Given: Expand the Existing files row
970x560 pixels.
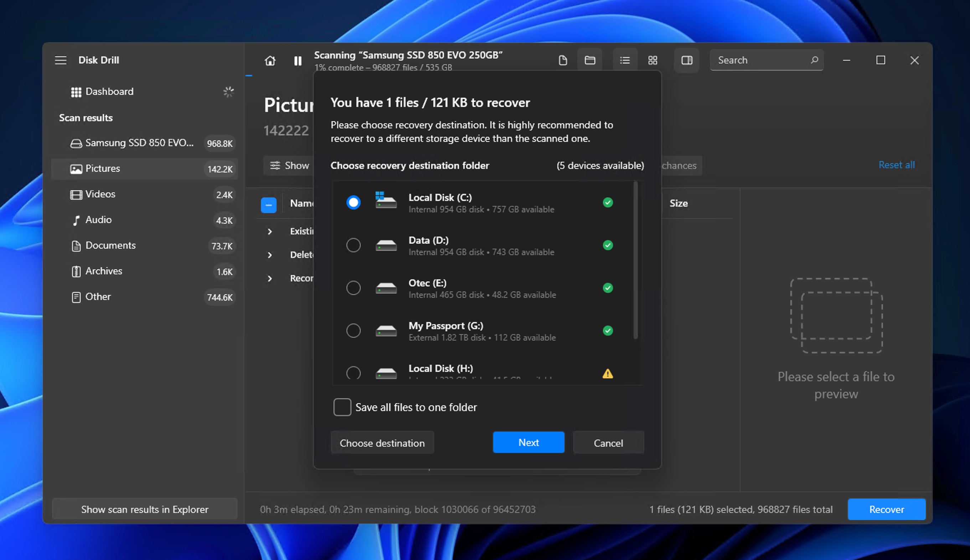Looking at the screenshot, I should (270, 232).
